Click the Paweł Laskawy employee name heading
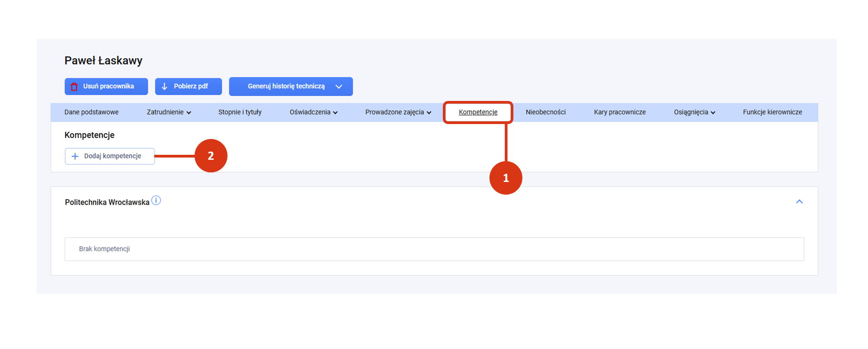Viewport: 868px width, 349px height. (x=104, y=61)
